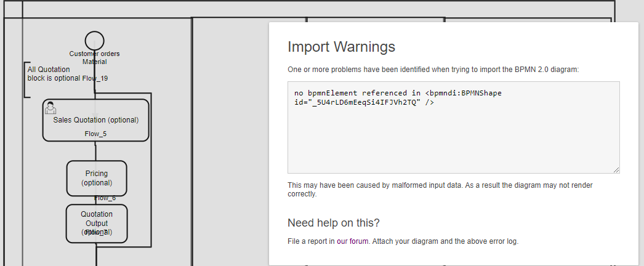Select the bpmnElement error message text
The height and width of the screenshot is (266, 644).
pyautogui.click(x=398, y=98)
